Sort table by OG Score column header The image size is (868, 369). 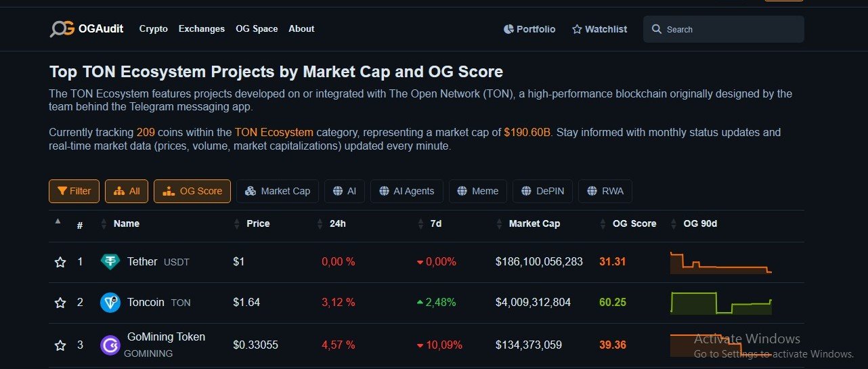[x=634, y=223]
